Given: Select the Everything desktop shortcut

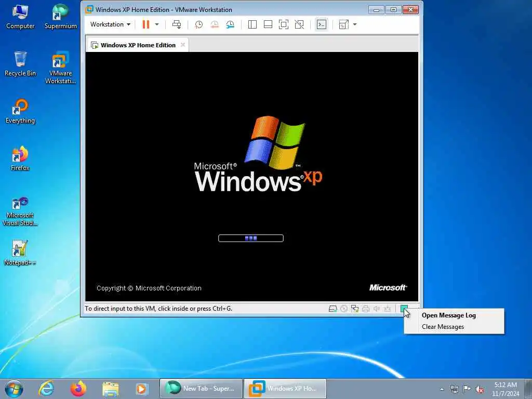Looking at the screenshot, I should (x=20, y=111).
